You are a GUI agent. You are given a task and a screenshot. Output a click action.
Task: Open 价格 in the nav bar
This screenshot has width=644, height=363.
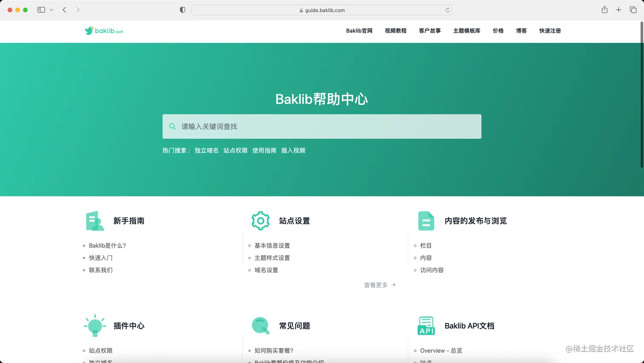(498, 31)
